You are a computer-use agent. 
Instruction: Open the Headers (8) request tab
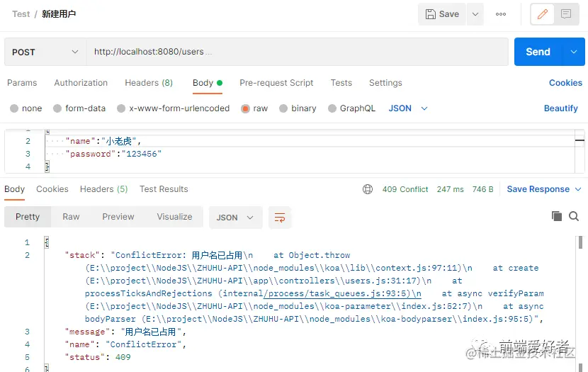coord(149,82)
